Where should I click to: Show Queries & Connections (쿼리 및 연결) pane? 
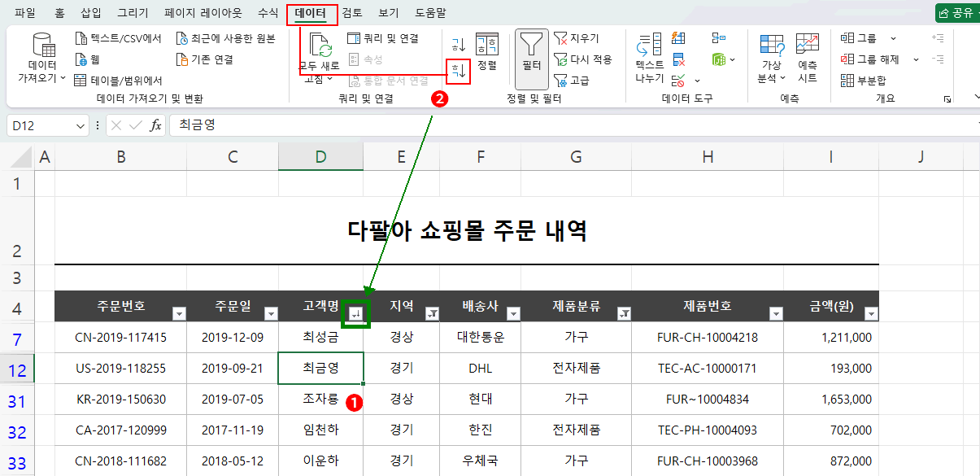point(383,38)
